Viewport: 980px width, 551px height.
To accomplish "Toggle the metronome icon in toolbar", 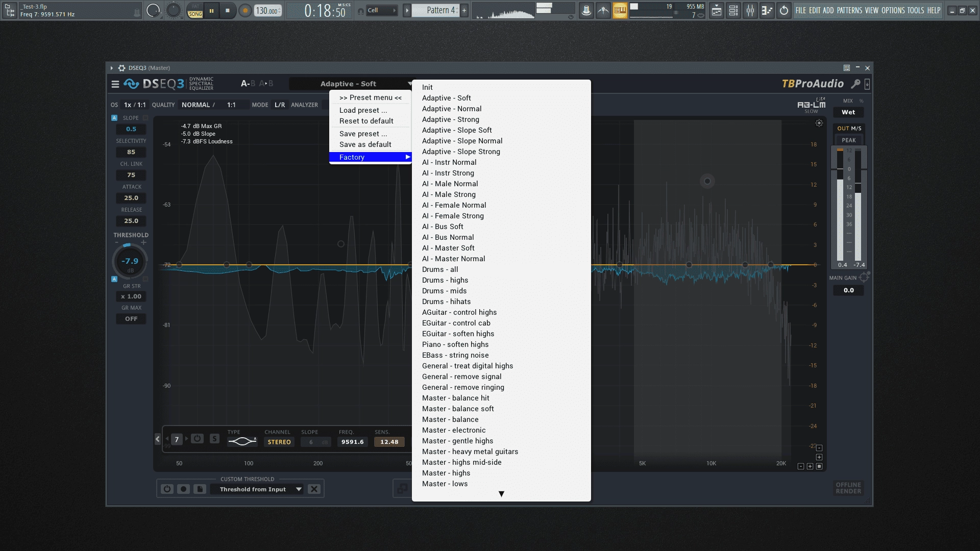I will coord(586,10).
